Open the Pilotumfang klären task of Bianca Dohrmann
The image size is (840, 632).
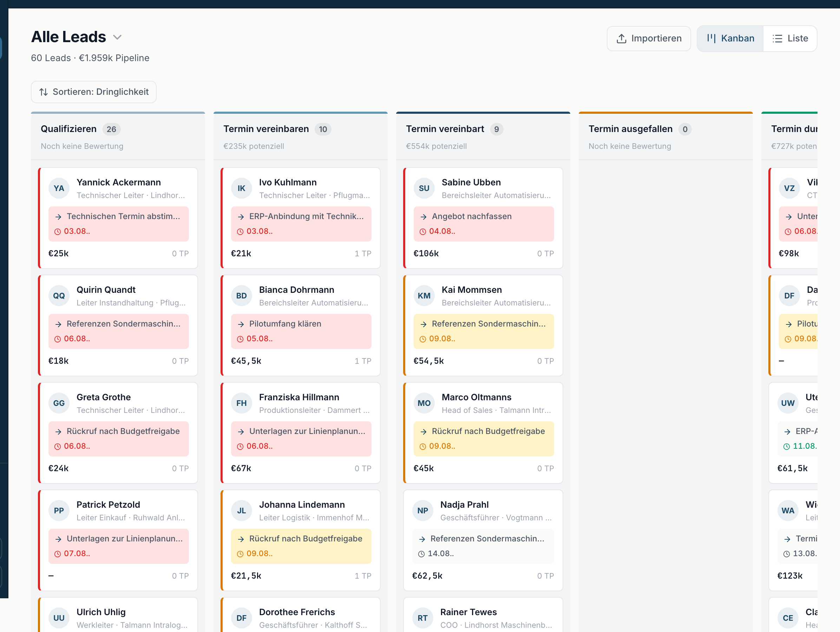tap(301, 331)
